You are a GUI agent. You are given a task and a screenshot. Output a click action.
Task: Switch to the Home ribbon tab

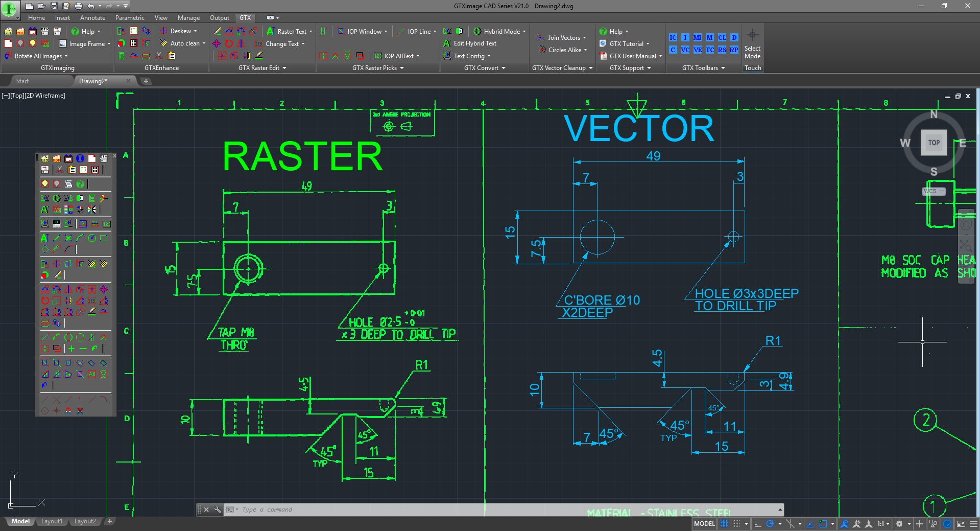(x=37, y=18)
